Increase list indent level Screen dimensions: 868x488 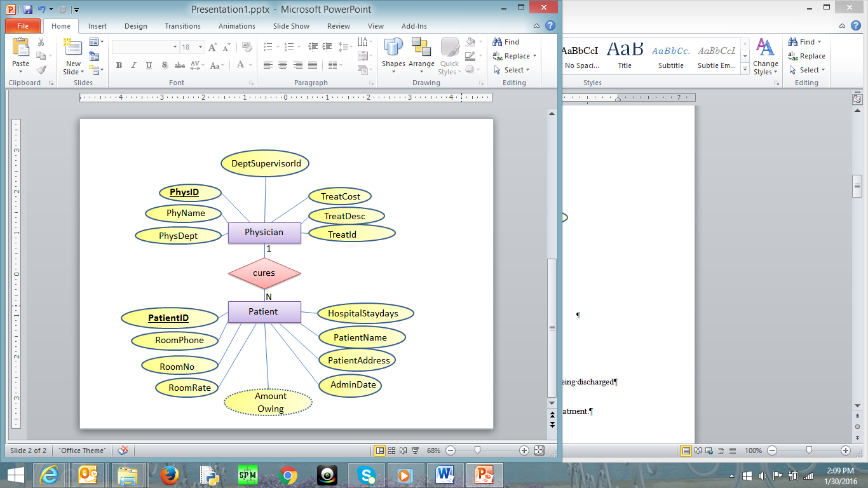[328, 47]
